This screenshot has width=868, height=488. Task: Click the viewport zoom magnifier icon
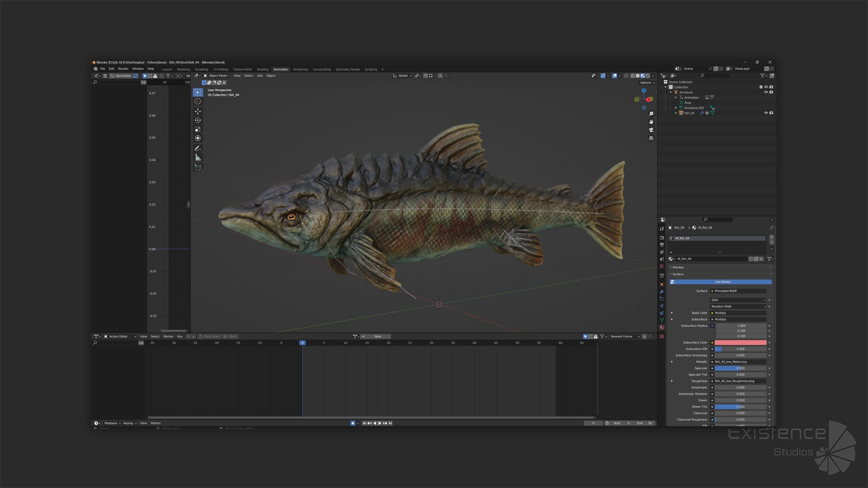651,114
